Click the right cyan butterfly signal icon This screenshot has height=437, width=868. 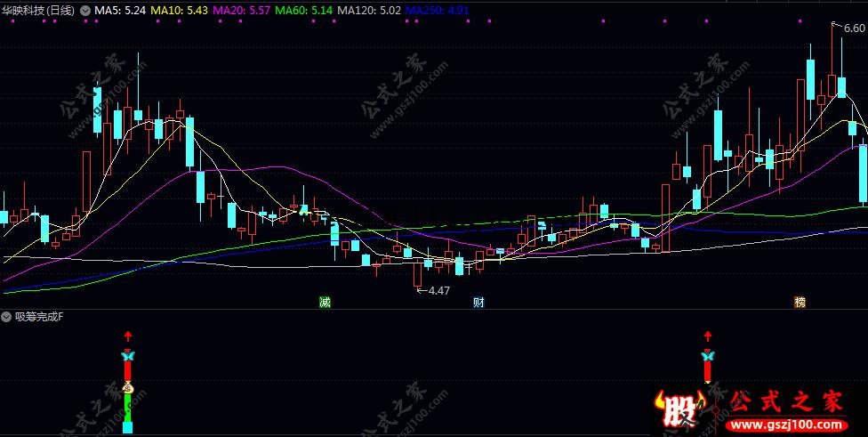pos(707,356)
